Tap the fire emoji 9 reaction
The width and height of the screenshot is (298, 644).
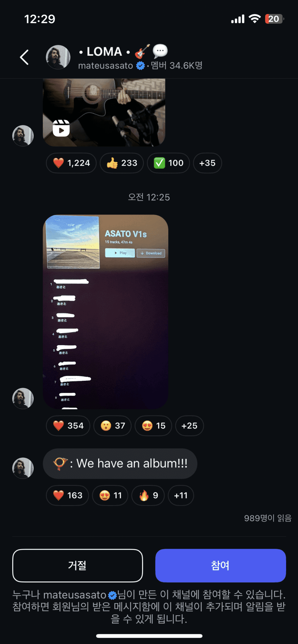point(148,496)
